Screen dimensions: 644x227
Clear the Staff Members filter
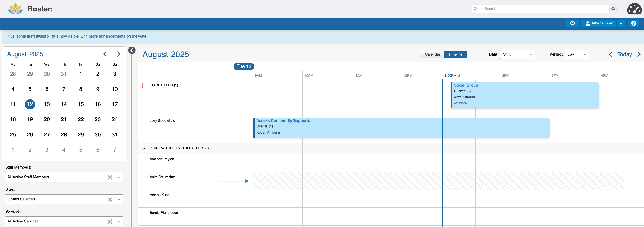110,177
